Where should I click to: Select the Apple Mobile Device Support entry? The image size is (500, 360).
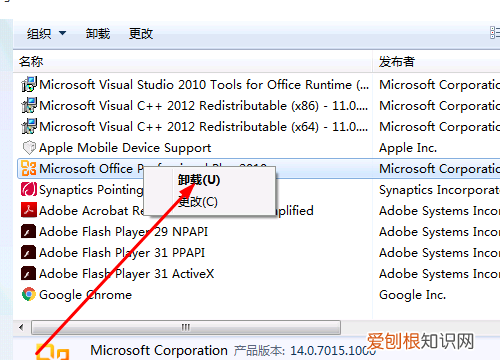pyautogui.click(x=125, y=148)
